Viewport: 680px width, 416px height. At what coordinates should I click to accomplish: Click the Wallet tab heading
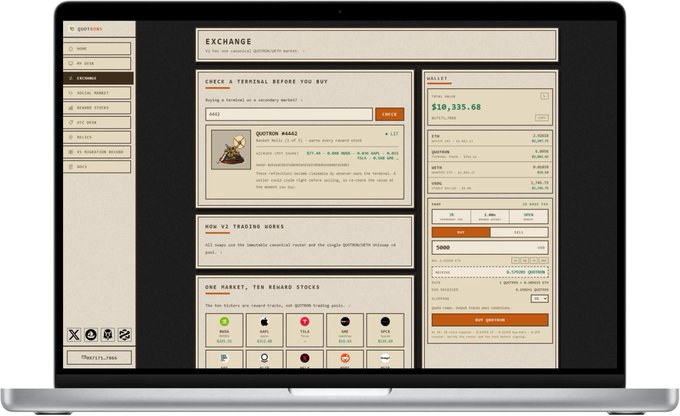click(437, 79)
